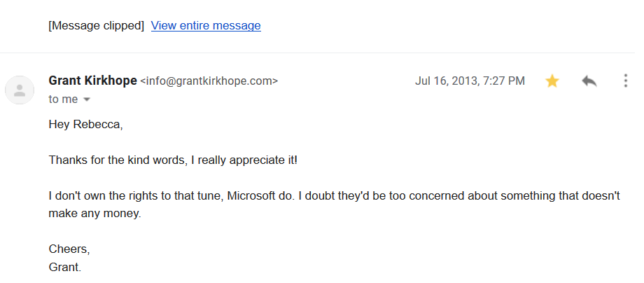Click the "make any money." line
644x283 pixels.
click(95, 214)
